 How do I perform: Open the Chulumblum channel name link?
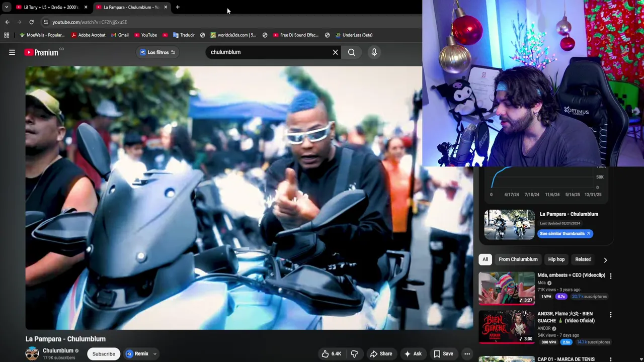(58, 350)
